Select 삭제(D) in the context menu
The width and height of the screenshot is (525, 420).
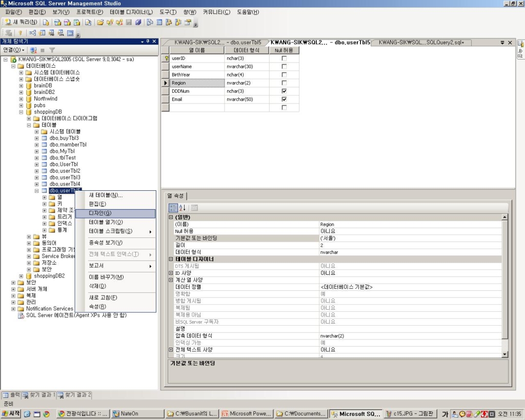coord(115,286)
